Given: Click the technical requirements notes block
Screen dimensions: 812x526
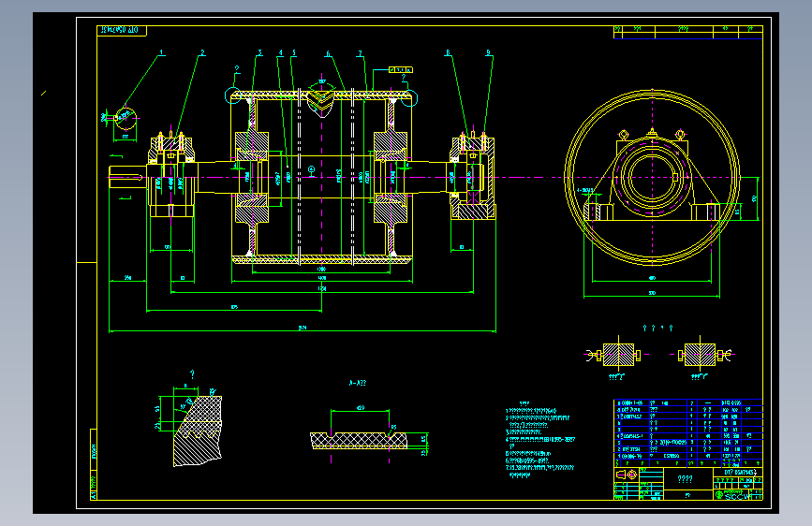Looking at the screenshot, I should coord(540,439).
